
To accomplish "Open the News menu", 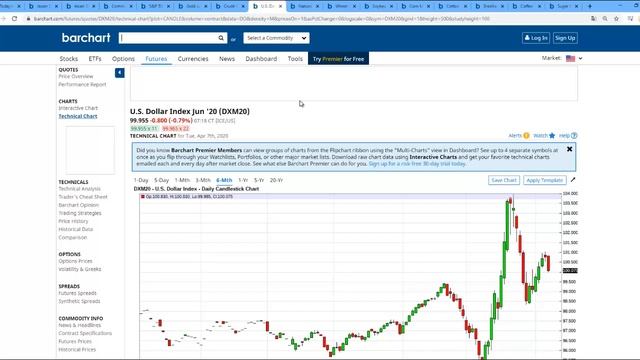I will 227,59.
